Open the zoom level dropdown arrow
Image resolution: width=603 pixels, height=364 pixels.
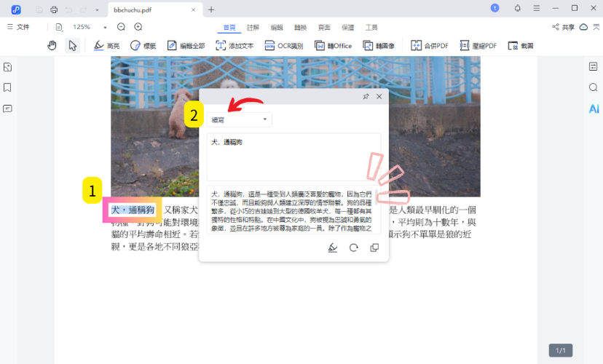click(x=105, y=27)
